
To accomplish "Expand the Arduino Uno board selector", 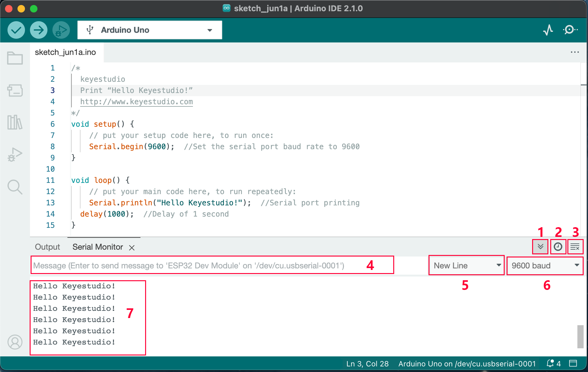I will [x=150, y=30].
